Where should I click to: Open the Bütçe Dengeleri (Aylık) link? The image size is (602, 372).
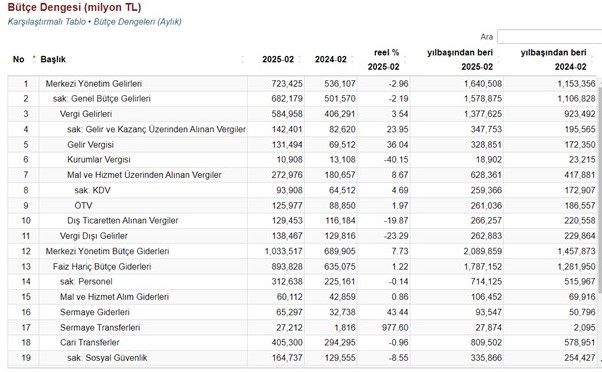137,22
